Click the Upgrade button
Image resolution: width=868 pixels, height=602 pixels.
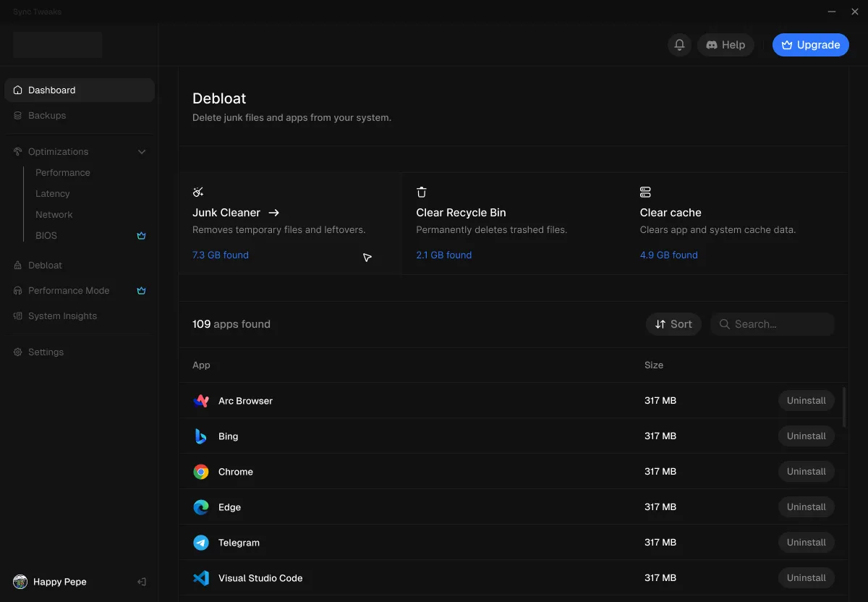click(810, 44)
